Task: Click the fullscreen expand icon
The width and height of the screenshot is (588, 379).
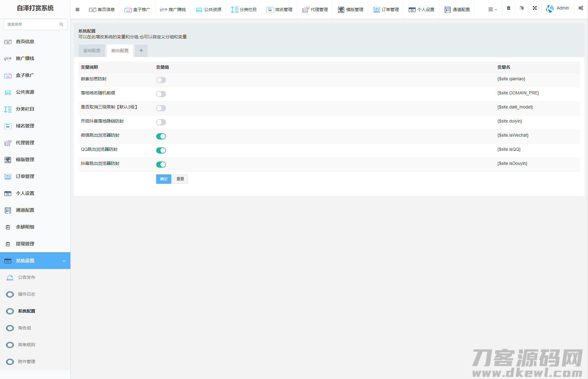Action: click(534, 8)
